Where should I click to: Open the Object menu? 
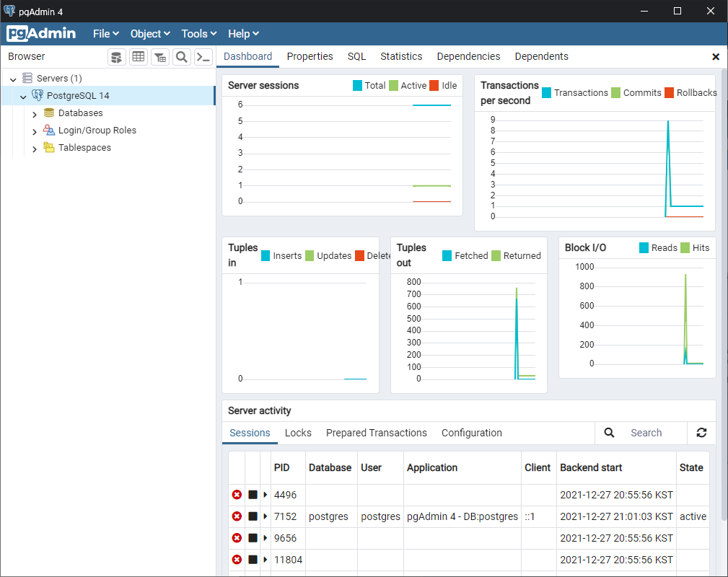[150, 34]
